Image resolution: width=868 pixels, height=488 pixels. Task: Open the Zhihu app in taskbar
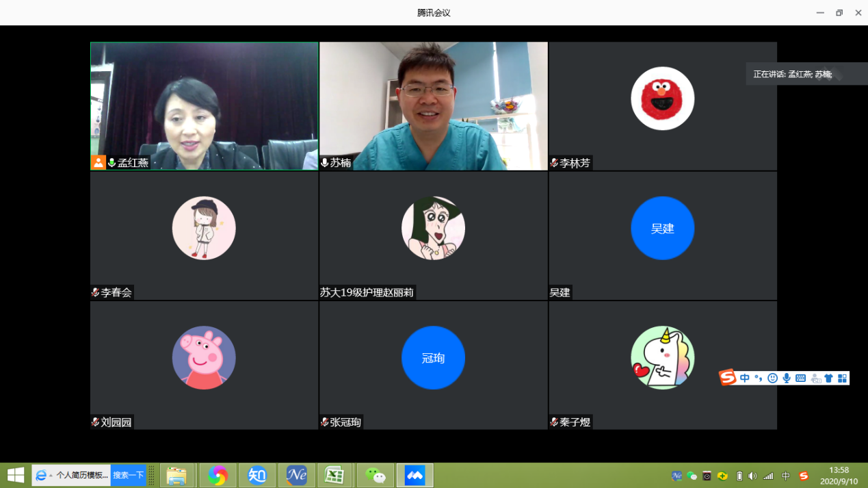(x=257, y=475)
